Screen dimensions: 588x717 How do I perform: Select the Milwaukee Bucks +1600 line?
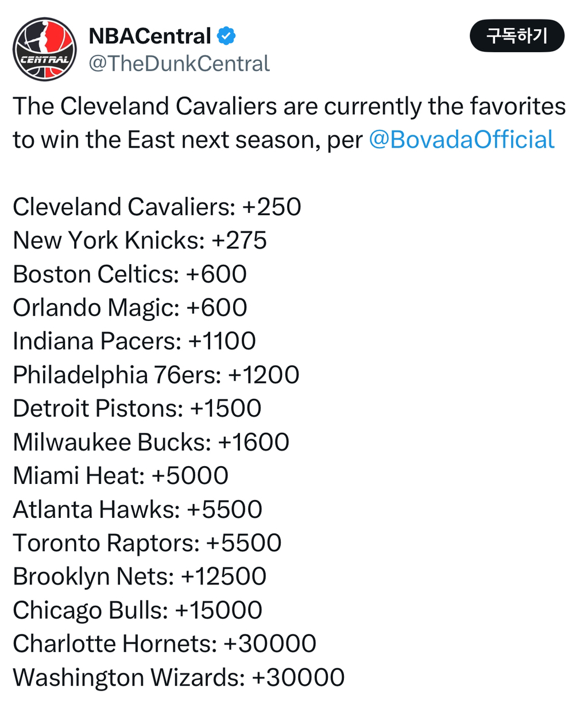(x=151, y=443)
